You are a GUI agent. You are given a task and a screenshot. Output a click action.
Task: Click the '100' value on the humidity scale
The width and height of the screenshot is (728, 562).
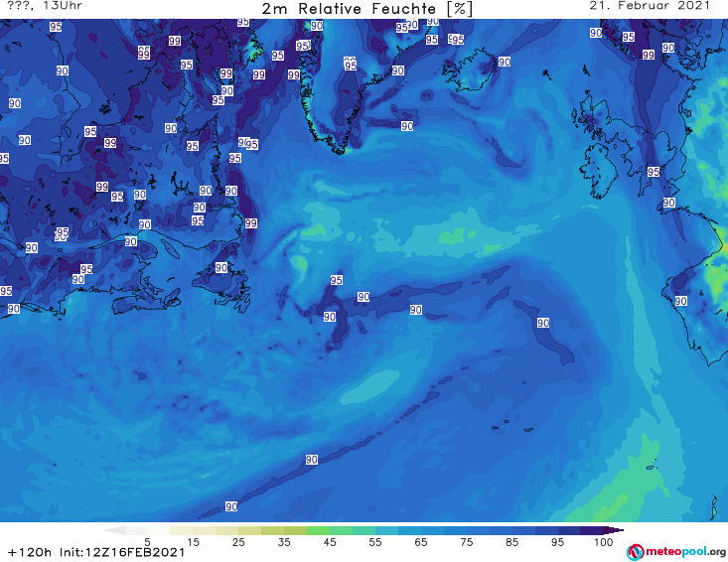[604, 542]
